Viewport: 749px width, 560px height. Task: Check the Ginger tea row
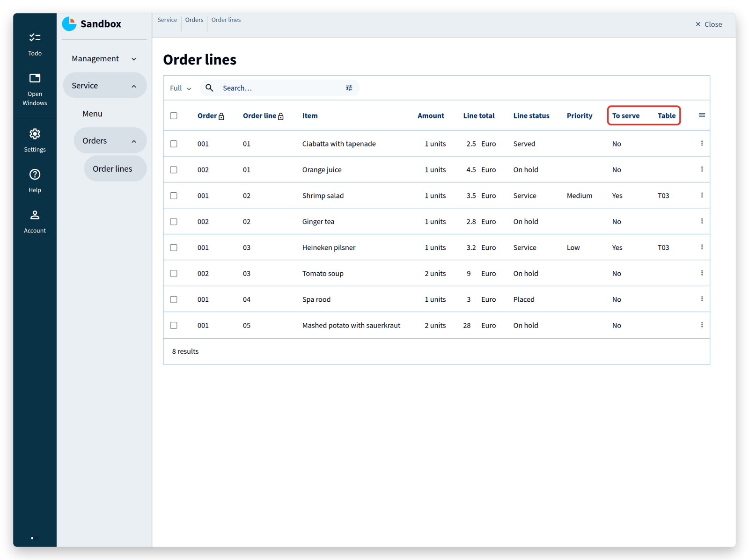tap(174, 222)
